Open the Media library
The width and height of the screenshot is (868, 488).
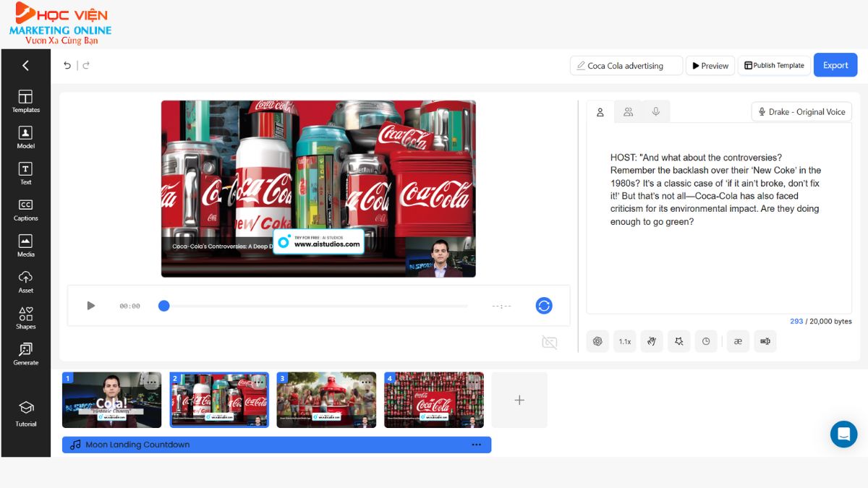click(25, 246)
